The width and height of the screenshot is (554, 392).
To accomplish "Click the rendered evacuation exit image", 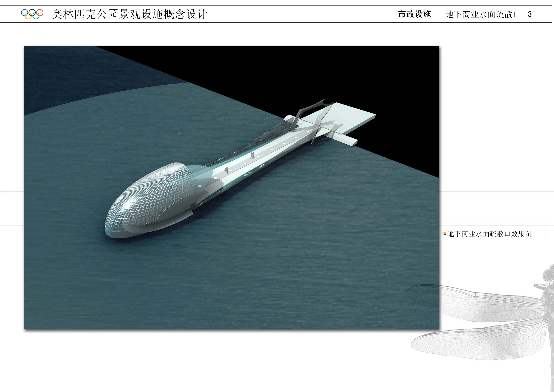I will [232, 188].
